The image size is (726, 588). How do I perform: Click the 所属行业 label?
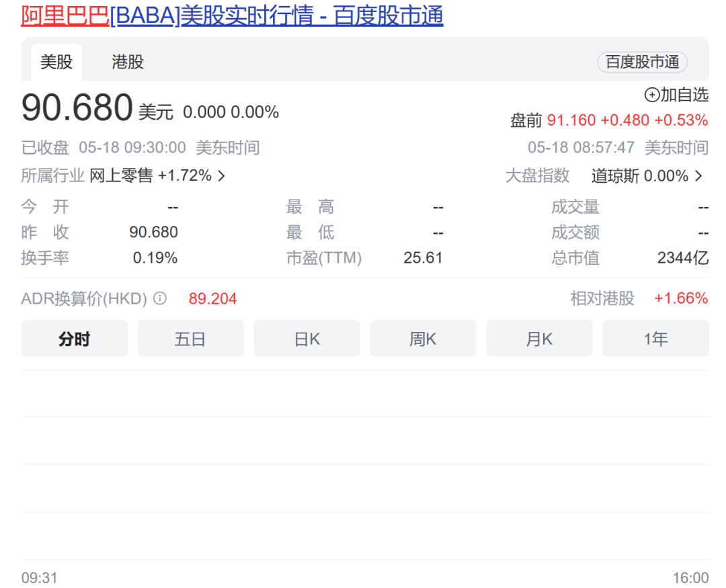click(53, 175)
